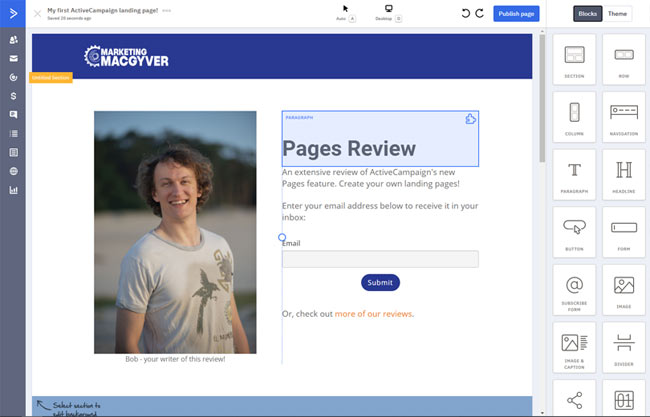Follow the 'more of our reviews' link
The height and width of the screenshot is (417, 650).
(373, 314)
